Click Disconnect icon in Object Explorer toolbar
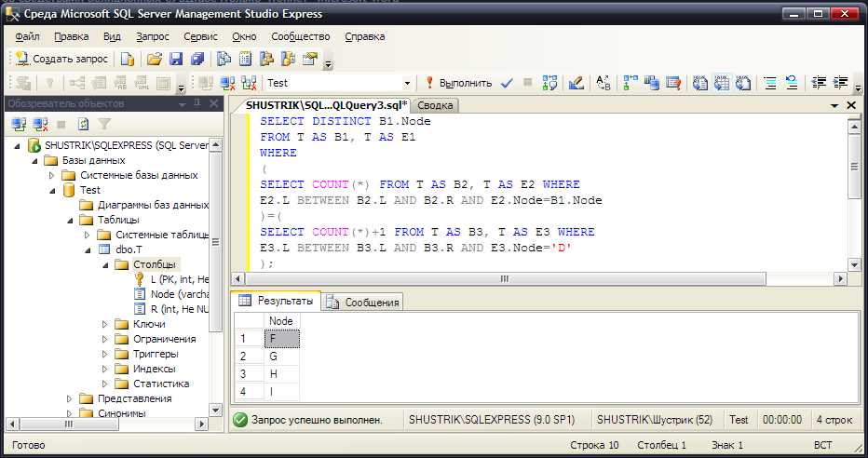 [x=40, y=124]
